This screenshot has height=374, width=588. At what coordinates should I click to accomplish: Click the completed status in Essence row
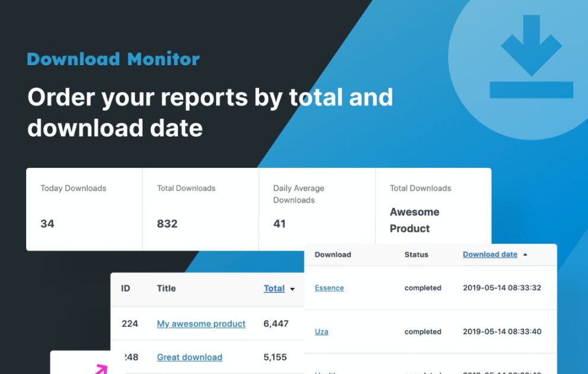tap(422, 288)
